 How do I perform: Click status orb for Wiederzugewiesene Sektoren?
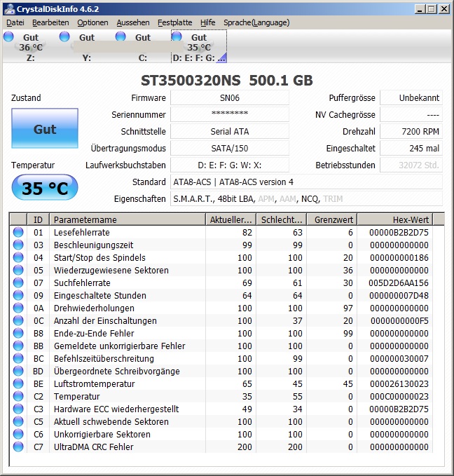coord(18,270)
